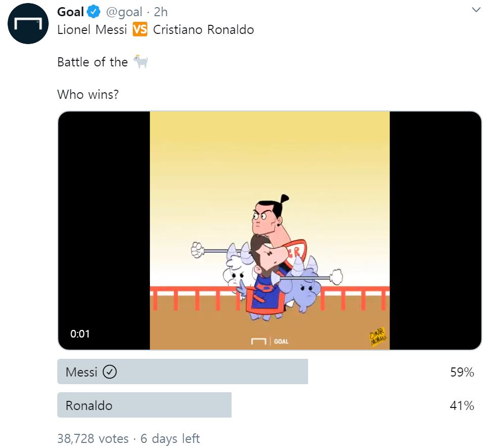492x448 pixels.
Task: Click the "Who wins?" tweet text
Action: 88,94
